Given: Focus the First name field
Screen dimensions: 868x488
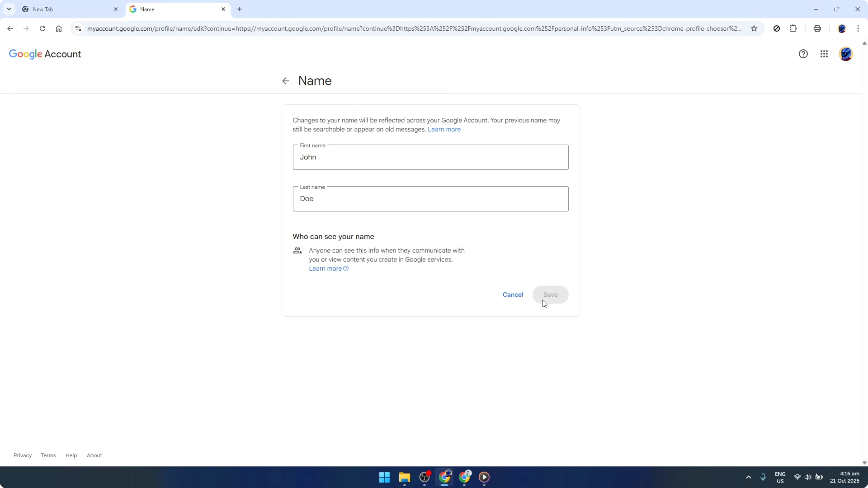Looking at the screenshot, I should tap(431, 157).
